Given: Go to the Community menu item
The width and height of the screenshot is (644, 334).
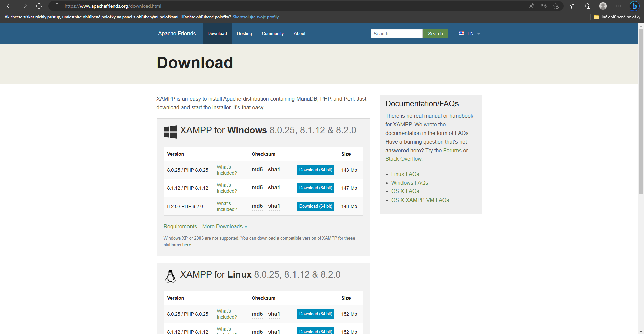Looking at the screenshot, I should 273,34.
